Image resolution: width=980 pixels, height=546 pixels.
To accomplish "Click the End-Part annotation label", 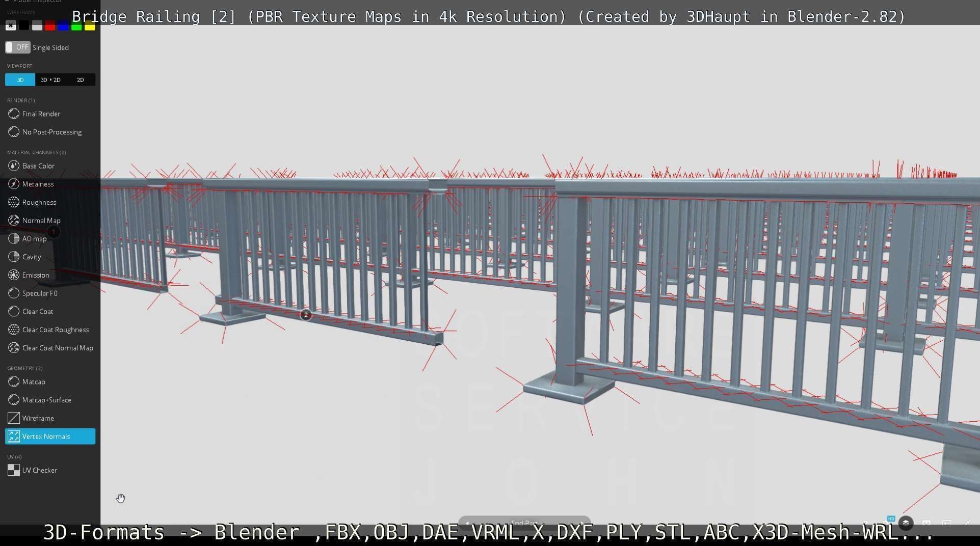I will point(524,523).
